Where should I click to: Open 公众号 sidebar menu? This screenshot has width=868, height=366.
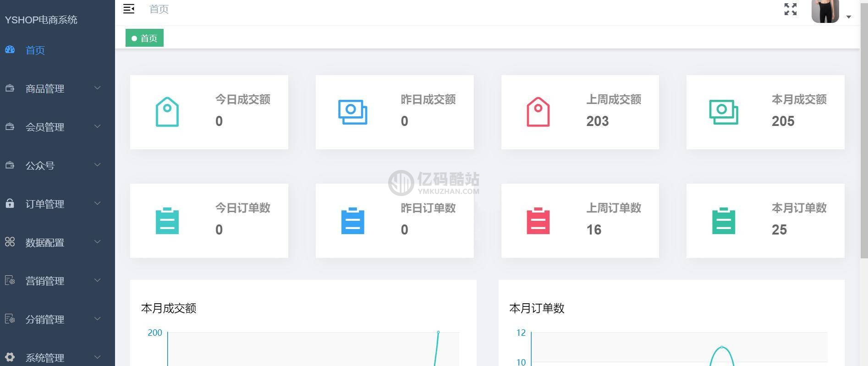tap(57, 165)
